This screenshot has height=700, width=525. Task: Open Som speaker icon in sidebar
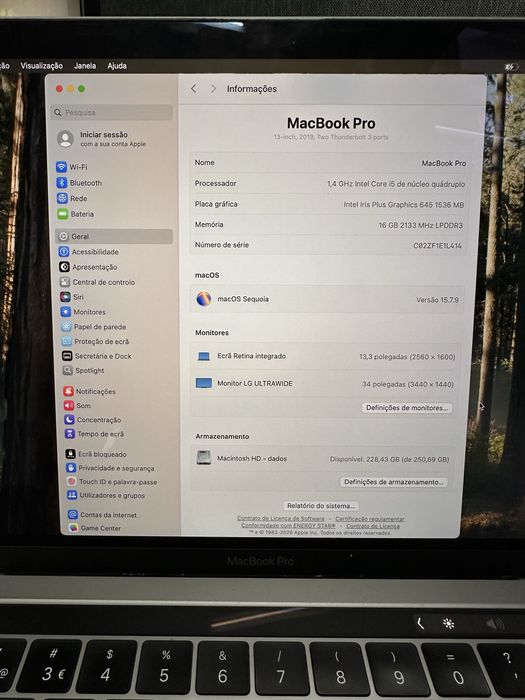tap(69, 405)
